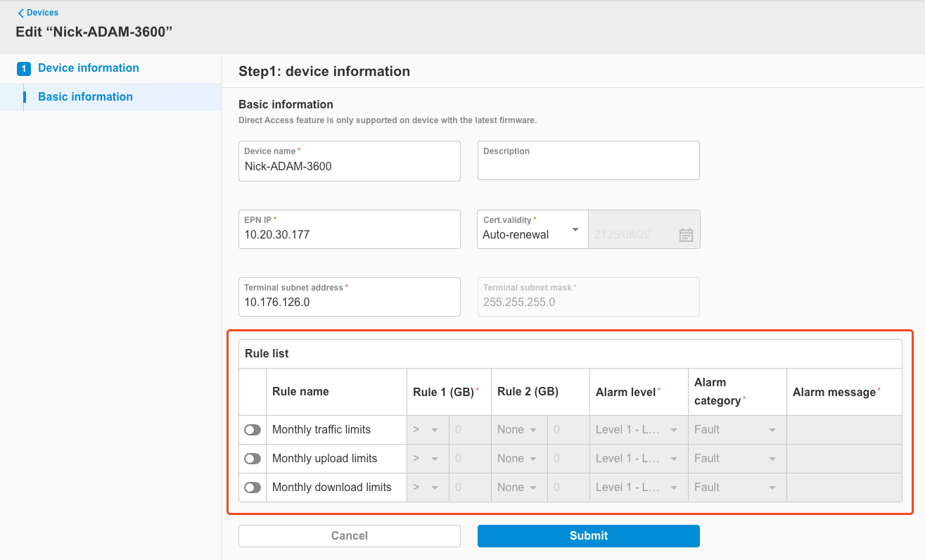Click the Terminal subnet address field
Image resolution: width=925 pixels, height=560 pixels.
pyautogui.click(x=349, y=302)
